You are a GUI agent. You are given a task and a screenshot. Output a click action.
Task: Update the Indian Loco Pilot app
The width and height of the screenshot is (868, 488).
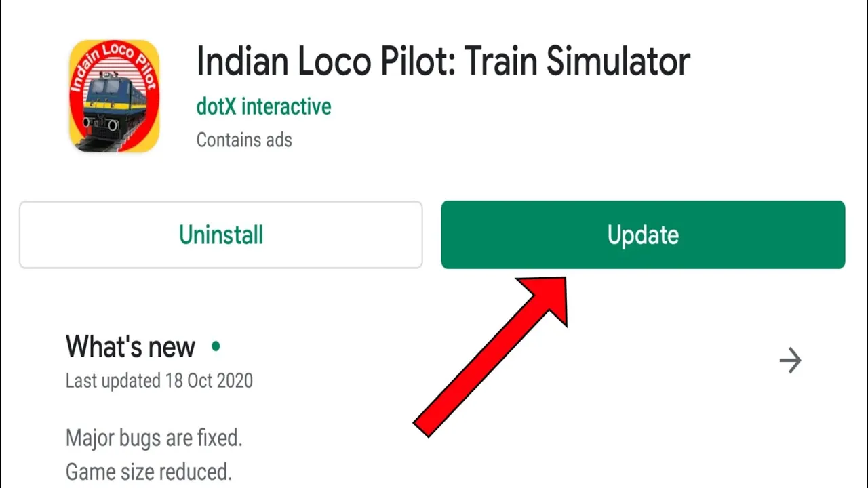pyautogui.click(x=643, y=235)
